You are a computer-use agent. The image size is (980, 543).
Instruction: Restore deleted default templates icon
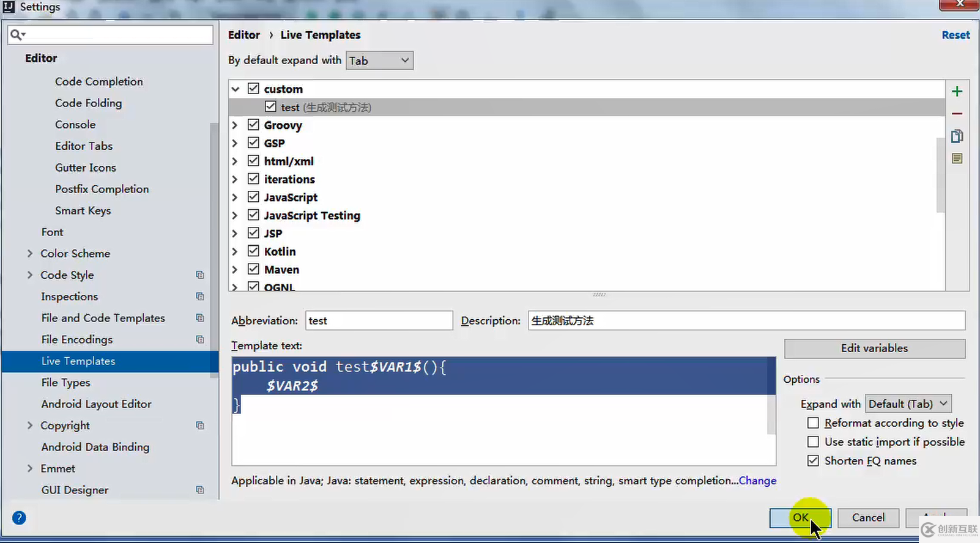coord(957,158)
